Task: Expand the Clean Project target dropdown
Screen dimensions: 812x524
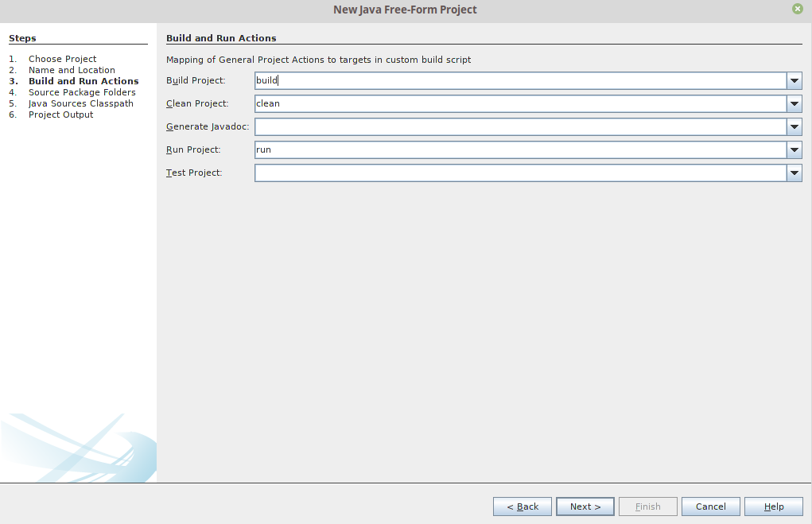Action: (x=794, y=104)
